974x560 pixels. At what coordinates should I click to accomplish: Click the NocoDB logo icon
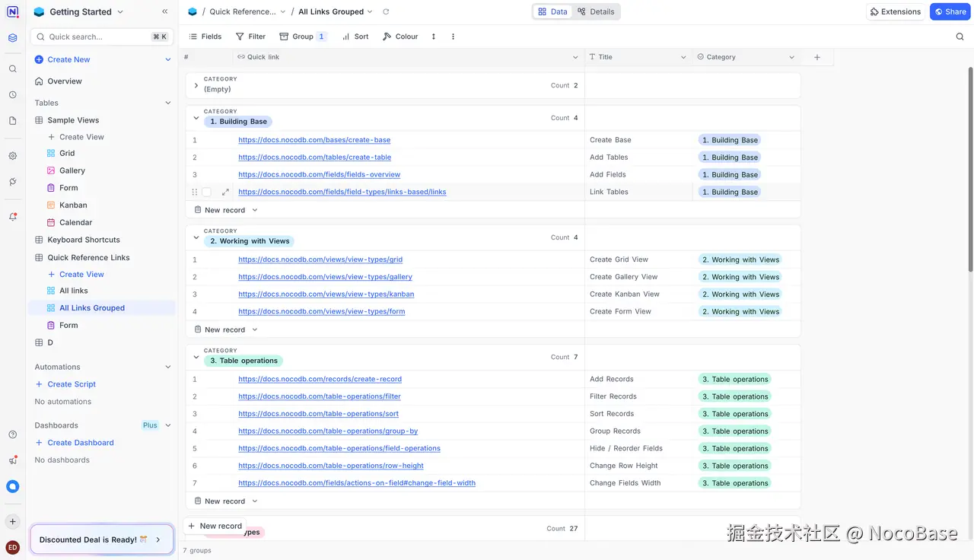pyautogui.click(x=12, y=11)
